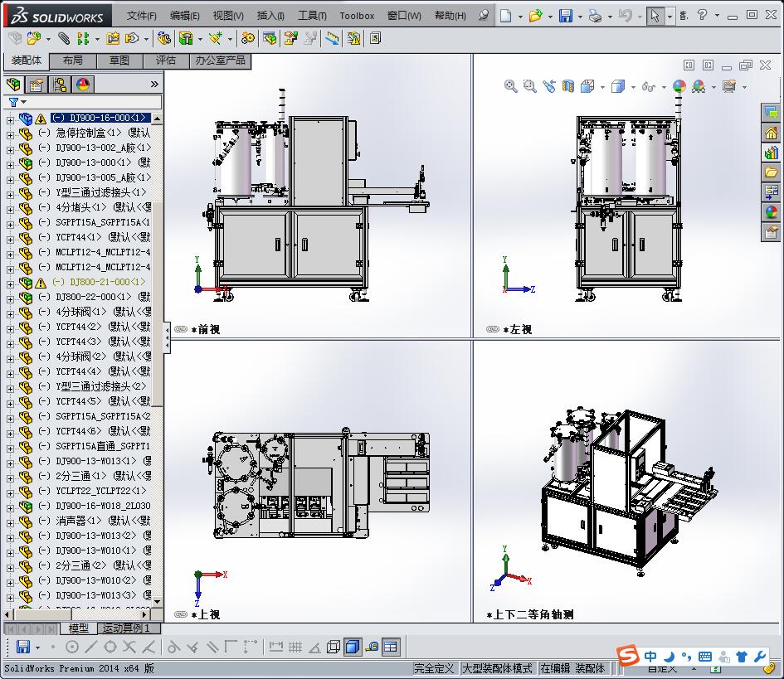Click the Smart Fasteners icon
784x679 pixels.
click(114, 38)
